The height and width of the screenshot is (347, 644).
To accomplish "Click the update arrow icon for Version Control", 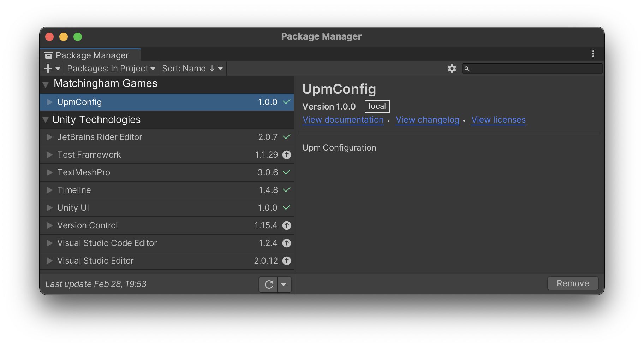I will coord(287,225).
